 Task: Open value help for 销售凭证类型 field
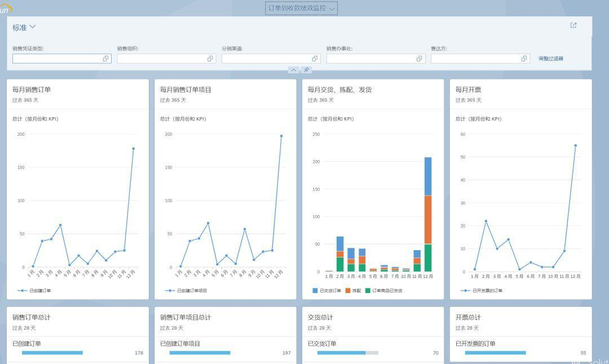coord(105,59)
